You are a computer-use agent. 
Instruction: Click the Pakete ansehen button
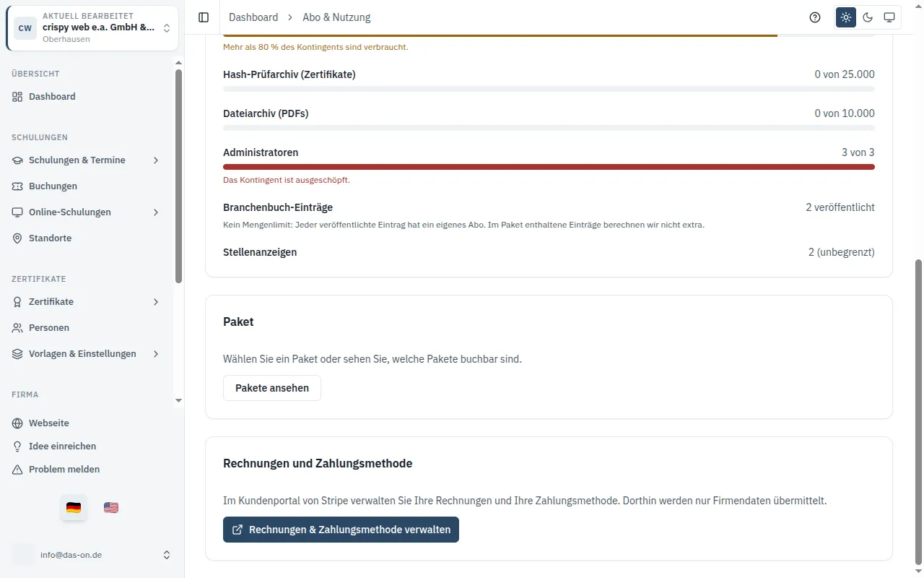click(x=272, y=388)
